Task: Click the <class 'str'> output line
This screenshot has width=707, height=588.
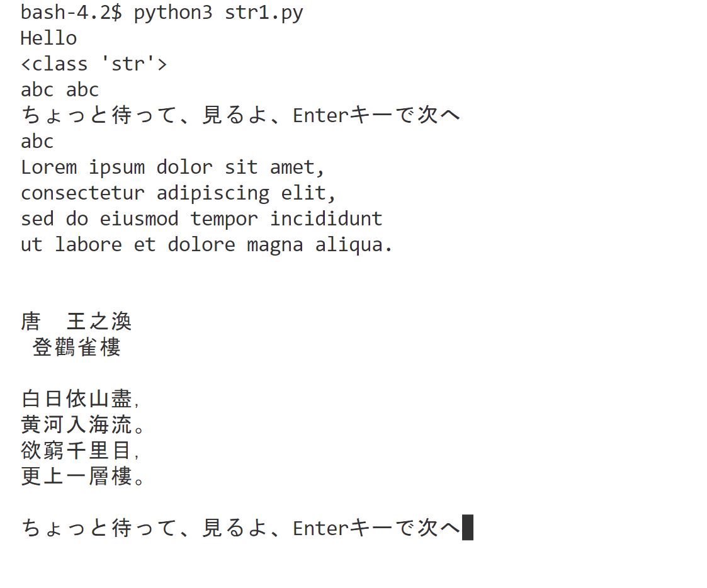Action: tap(94, 64)
